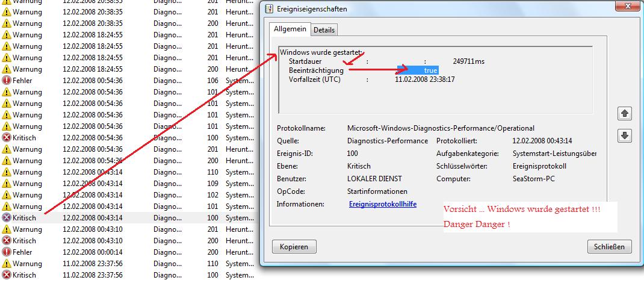Click the 249711ms Startdauer value
The height and width of the screenshot is (286, 644).
(469, 61)
